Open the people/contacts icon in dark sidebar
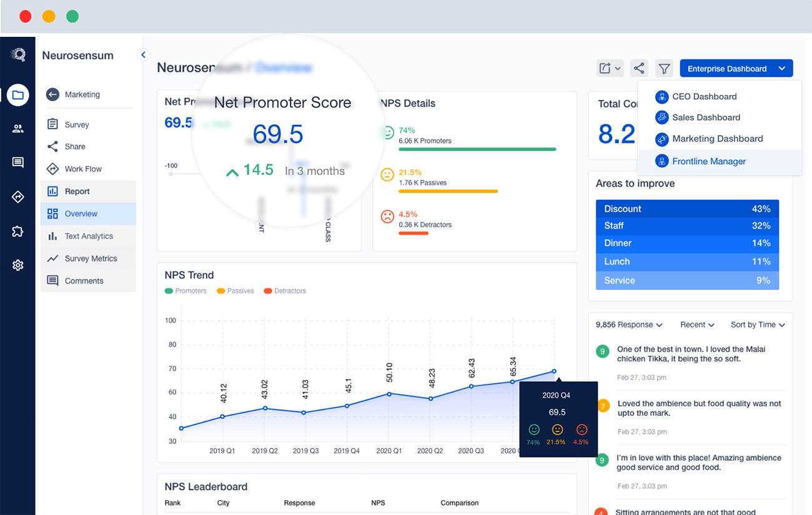Screen dimensions: 812x515 [x=18, y=129]
